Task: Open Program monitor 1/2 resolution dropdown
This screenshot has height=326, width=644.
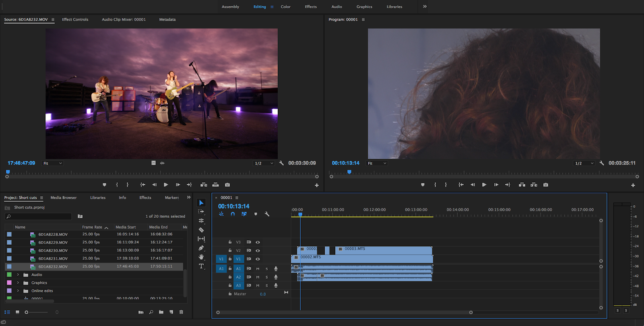Action: pyautogui.click(x=584, y=163)
